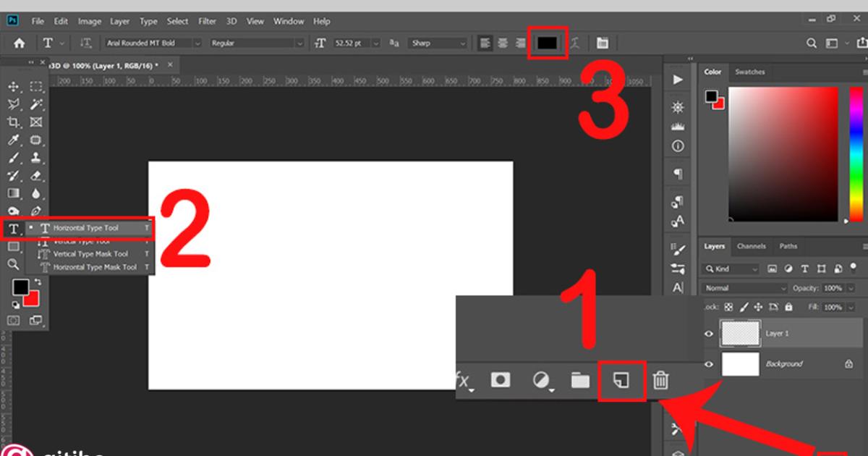Open the Paragraph panel icon

pos(678,174)
